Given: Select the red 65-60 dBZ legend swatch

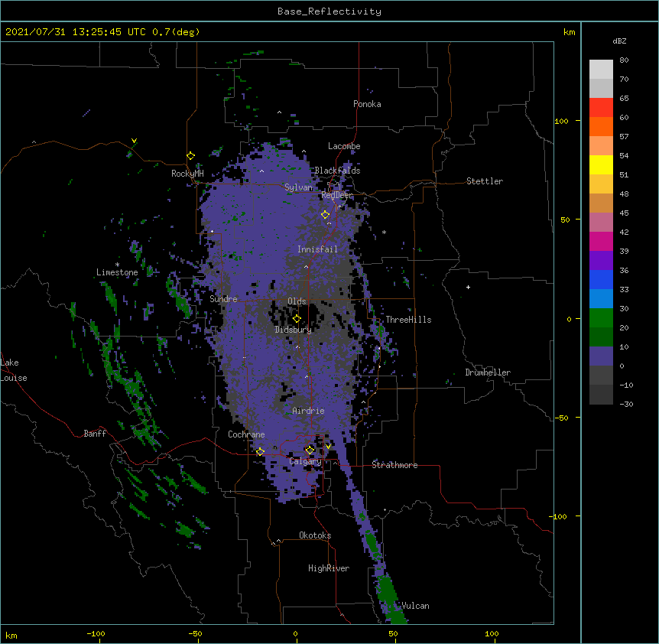Looking at the screenshot, I should [601, 108].
